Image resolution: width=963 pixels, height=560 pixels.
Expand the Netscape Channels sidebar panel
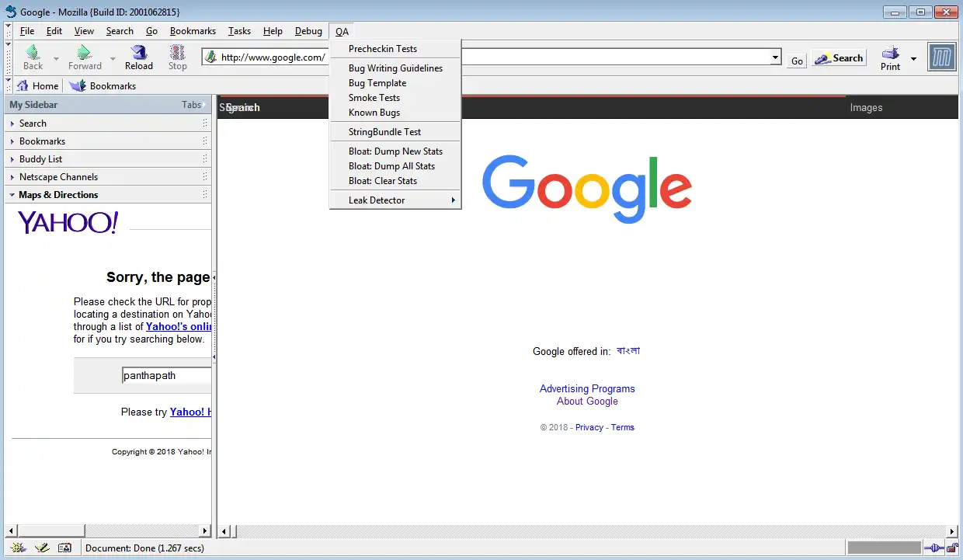[x=107, y=177]
